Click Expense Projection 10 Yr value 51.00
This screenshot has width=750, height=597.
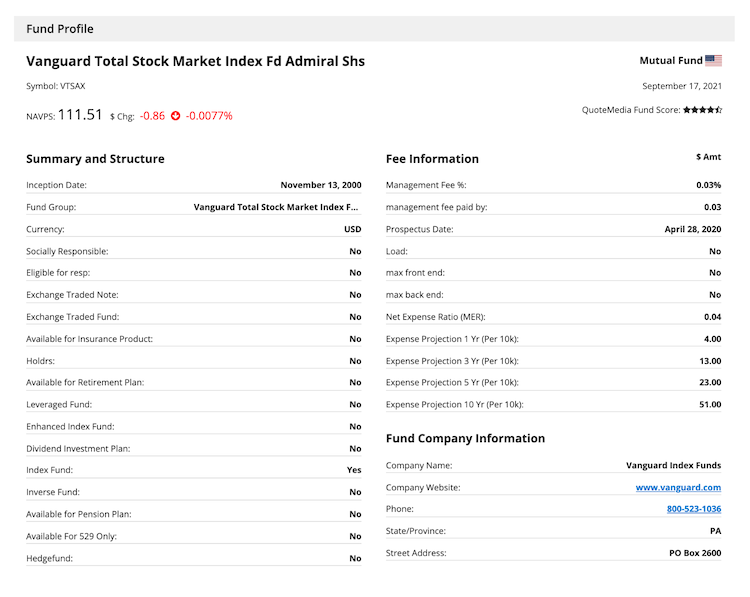click(x=710, y=404)
